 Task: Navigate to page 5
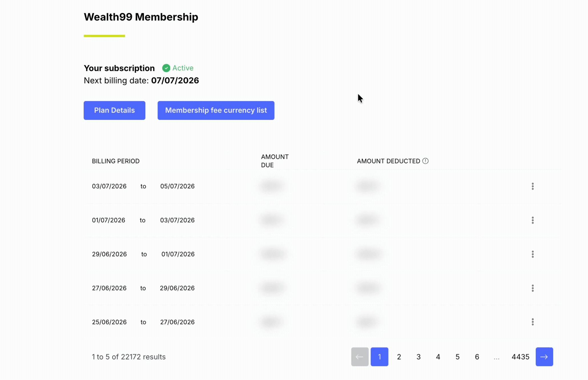click(458, 357)
